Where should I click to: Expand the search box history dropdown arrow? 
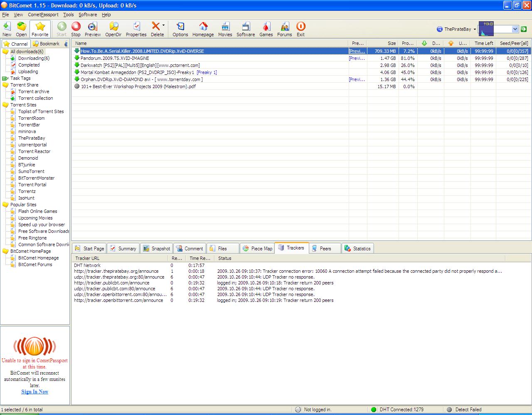click(x=515, y=29)
